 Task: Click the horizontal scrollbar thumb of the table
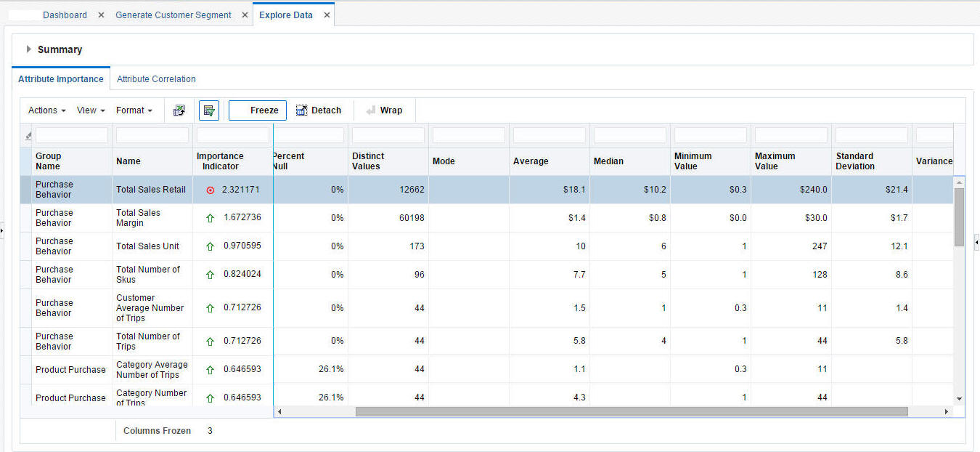tap(631, 411)
